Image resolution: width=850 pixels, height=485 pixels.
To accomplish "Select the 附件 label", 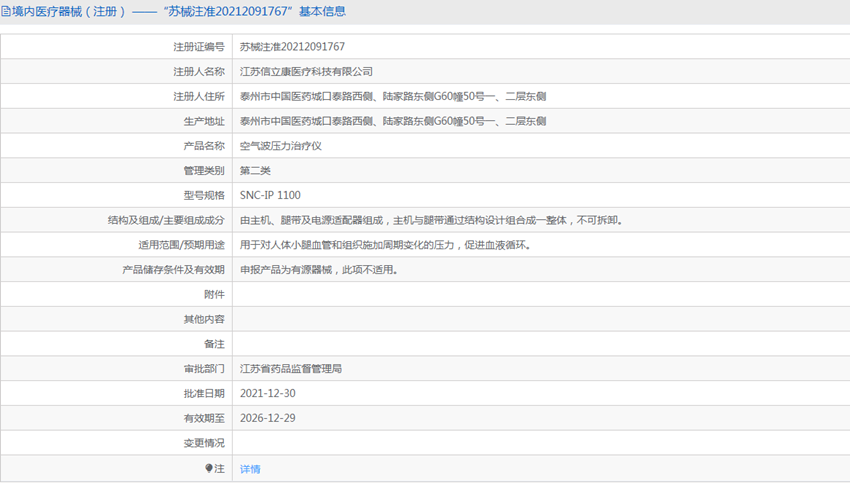I will [214, 295].
